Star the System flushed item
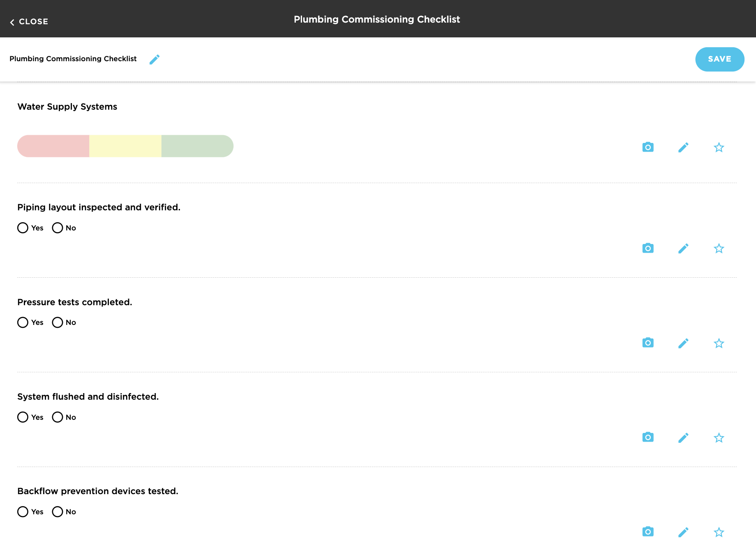This screenshot has height=557, width=756. point(719,437)
